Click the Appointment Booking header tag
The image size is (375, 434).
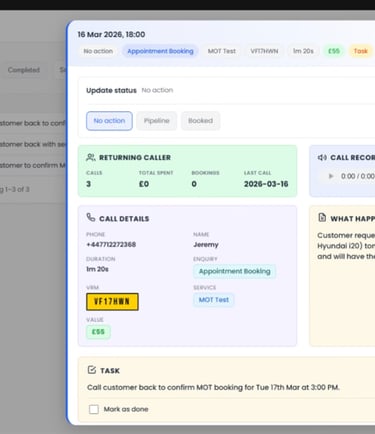coord(160,51)
